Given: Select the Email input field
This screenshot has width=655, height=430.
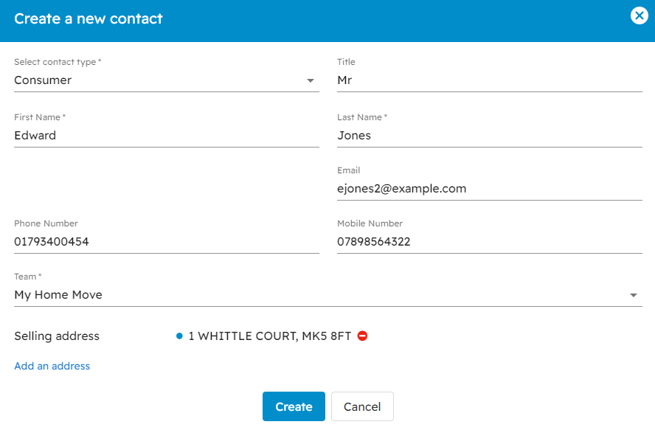Looking at the screenshot, I should [488, 188].
